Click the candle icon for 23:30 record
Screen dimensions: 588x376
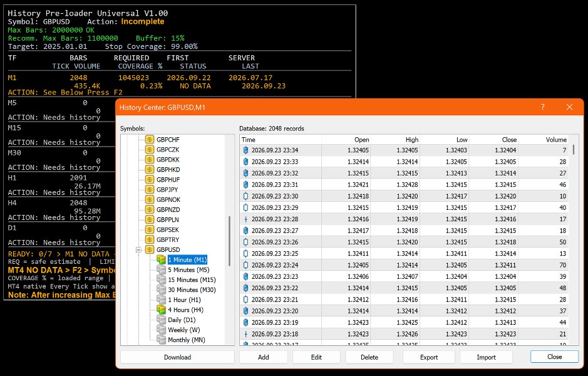245,196
